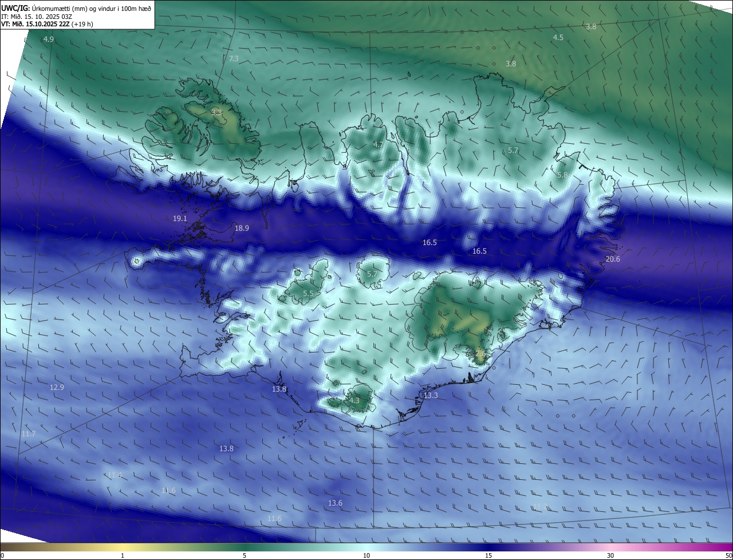Viewport: 733px width, 560px height.
Task: Click the map value 3.3 over the Westfjords
Action: click(x=216, y=113)
